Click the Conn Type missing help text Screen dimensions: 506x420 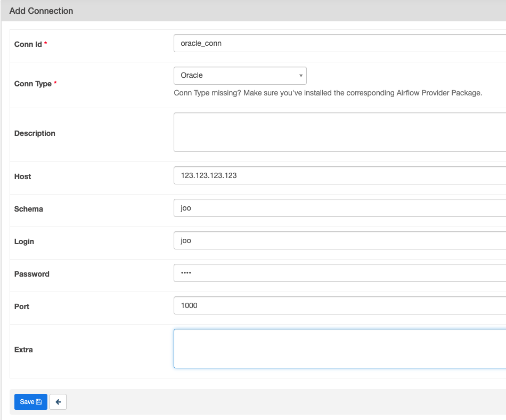point(328,93)
